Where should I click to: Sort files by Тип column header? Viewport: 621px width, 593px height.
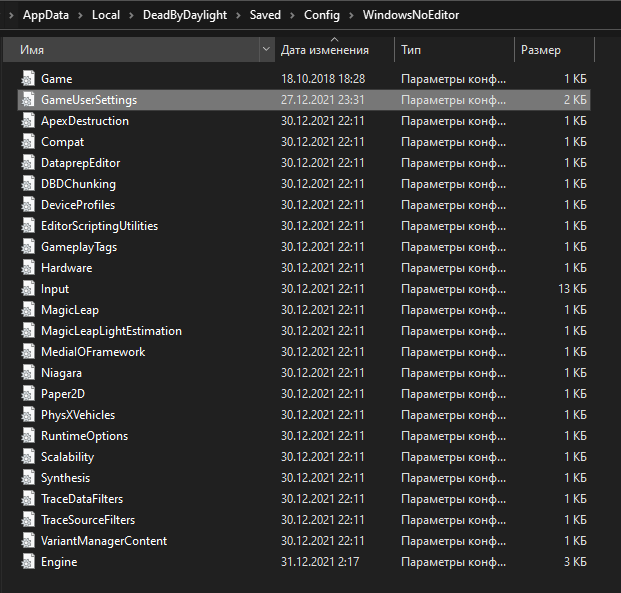pos(411,50)
